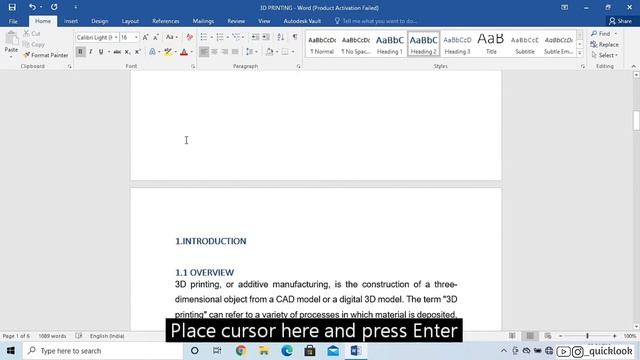
Task: Switch to Read Mode view
Action: 512,336
